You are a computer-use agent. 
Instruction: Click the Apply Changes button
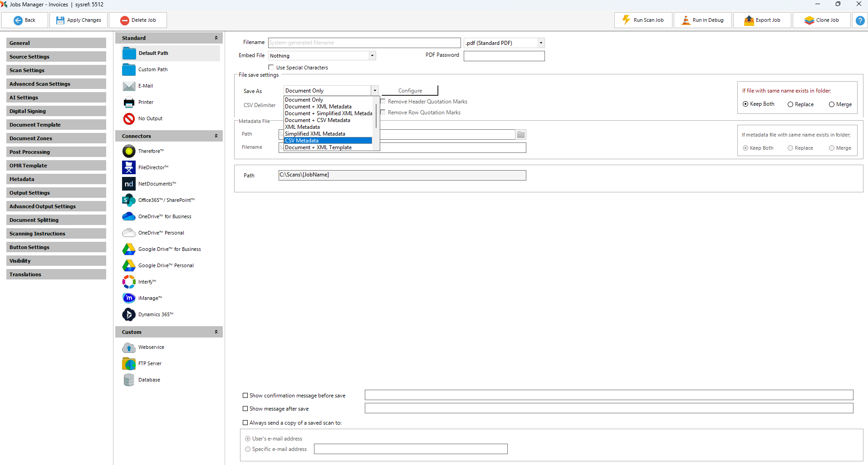coord(78,20)
